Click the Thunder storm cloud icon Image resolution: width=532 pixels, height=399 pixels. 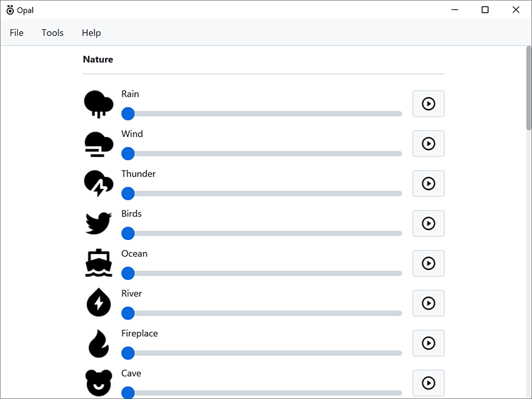point(98,184)
